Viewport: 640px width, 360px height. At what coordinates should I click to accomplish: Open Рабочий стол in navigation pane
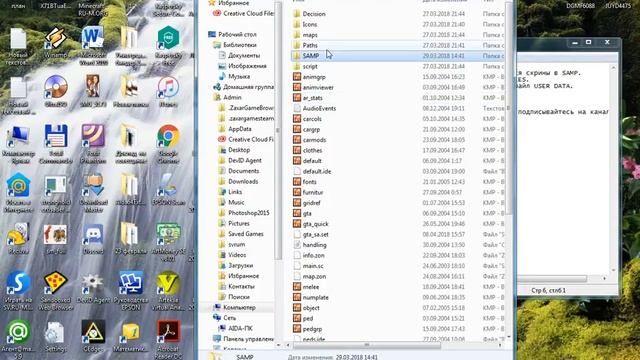coord(237,34)
